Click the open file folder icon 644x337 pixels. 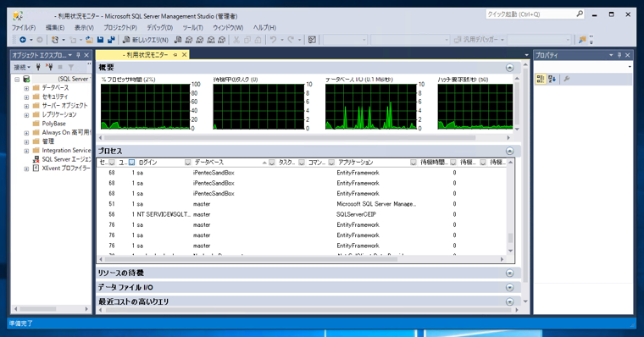pyautogui.click(x=89, y=40)
